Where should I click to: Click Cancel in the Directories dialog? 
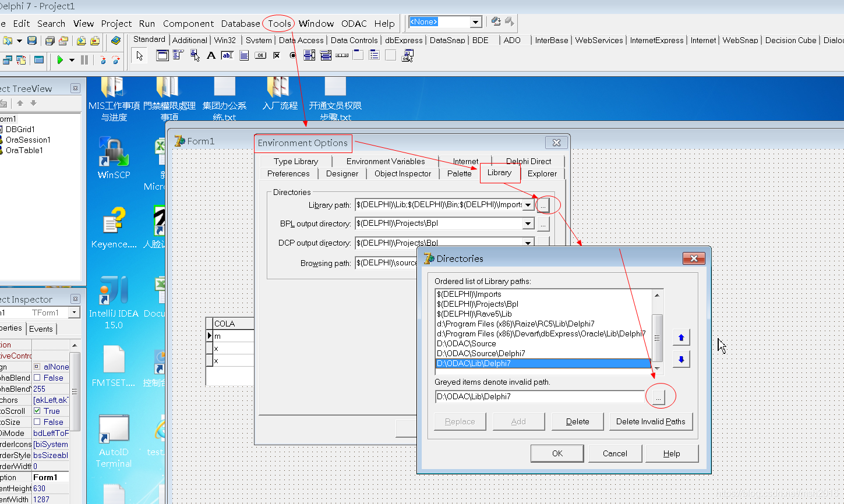point(615,453)
